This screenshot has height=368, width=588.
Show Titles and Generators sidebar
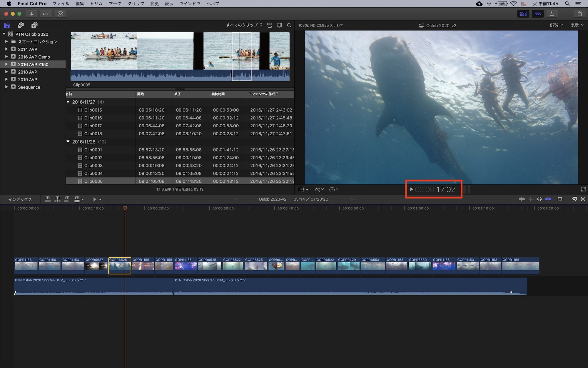click(34, 25)
